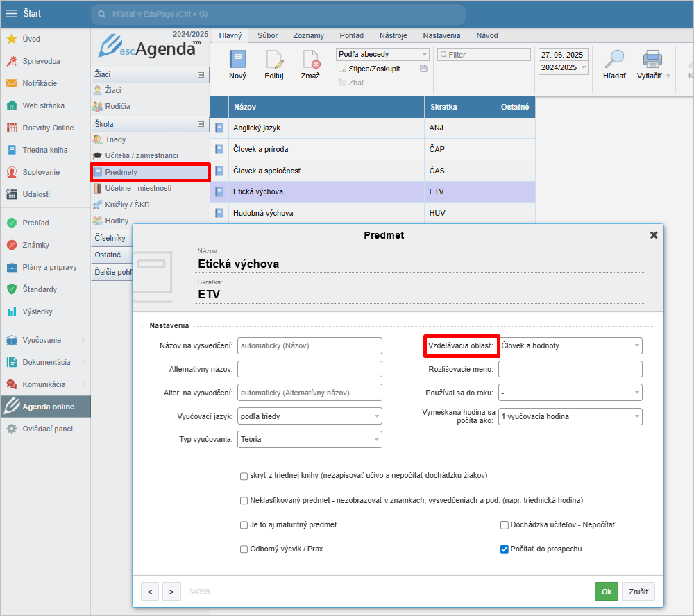Click the Prehľad green check icon

[12, 223]
